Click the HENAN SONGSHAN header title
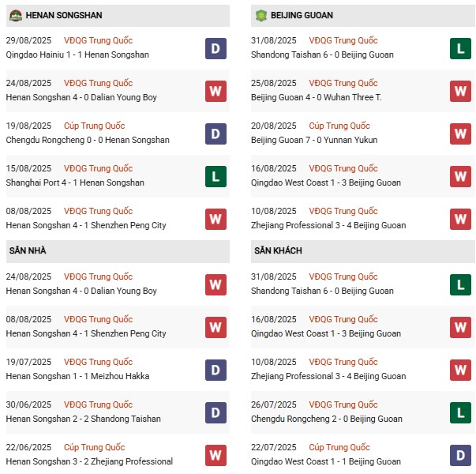The height and width of the screenshot is (474, 476). [64, 15]
